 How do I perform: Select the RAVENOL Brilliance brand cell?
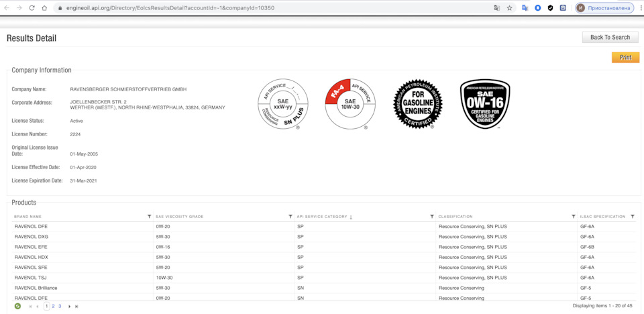pyautogui.click(x=36, y=288)
